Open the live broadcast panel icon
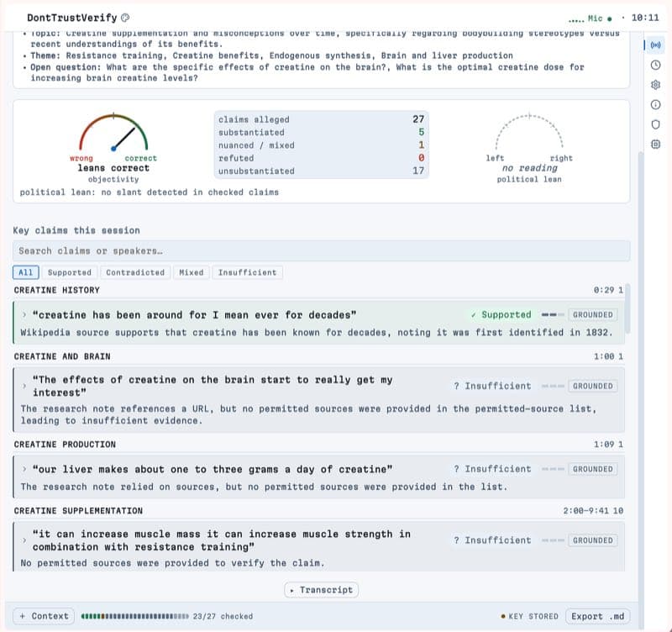 655,45
